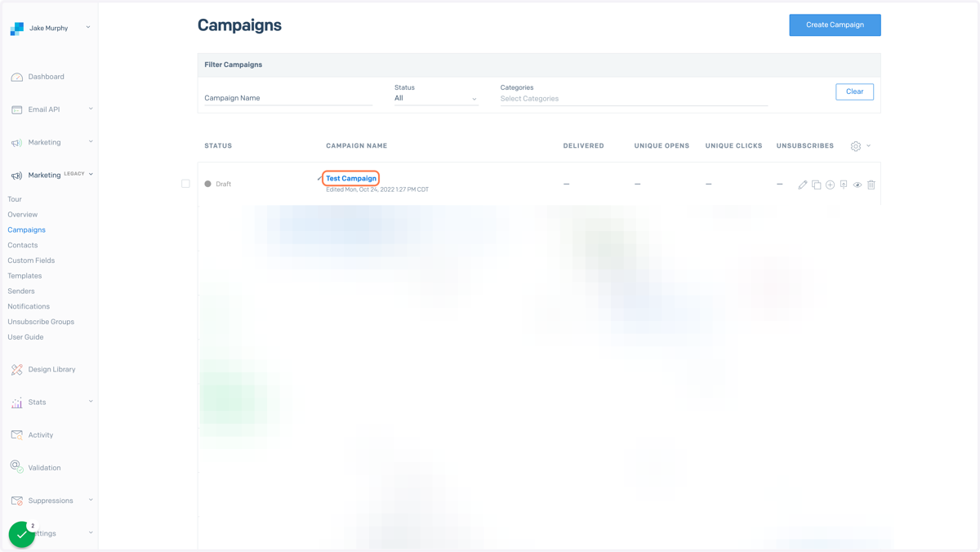
Task: Click the Email API sidebar icon
Action: click(16, 109)
